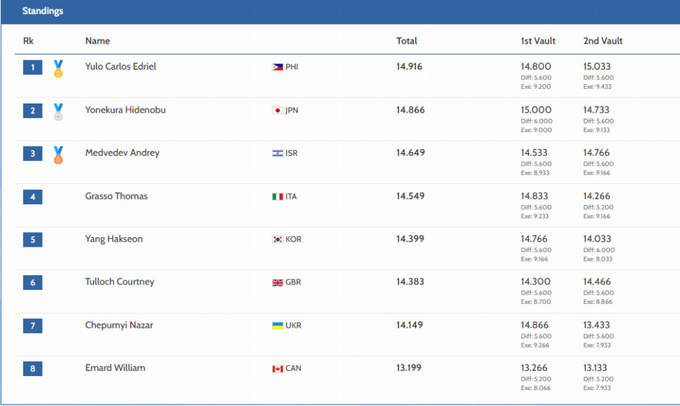Click the silver medal icon for rank 2
680x406 pixels.
pyautogui.click(x=59, y=112)
